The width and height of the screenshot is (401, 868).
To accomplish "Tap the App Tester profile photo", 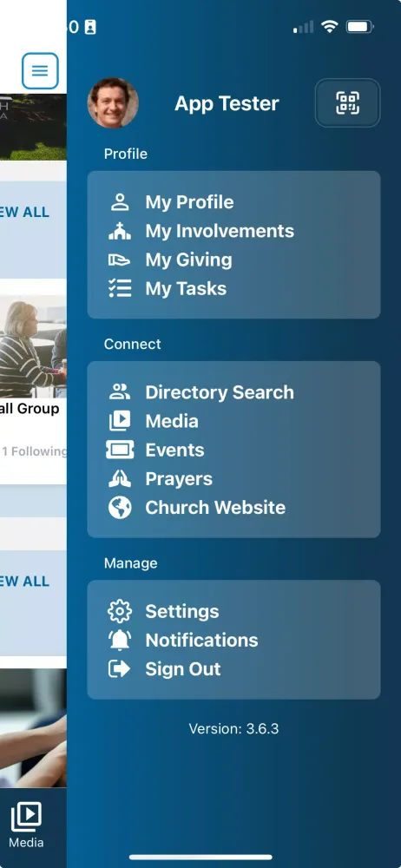I will coord(113,103).
